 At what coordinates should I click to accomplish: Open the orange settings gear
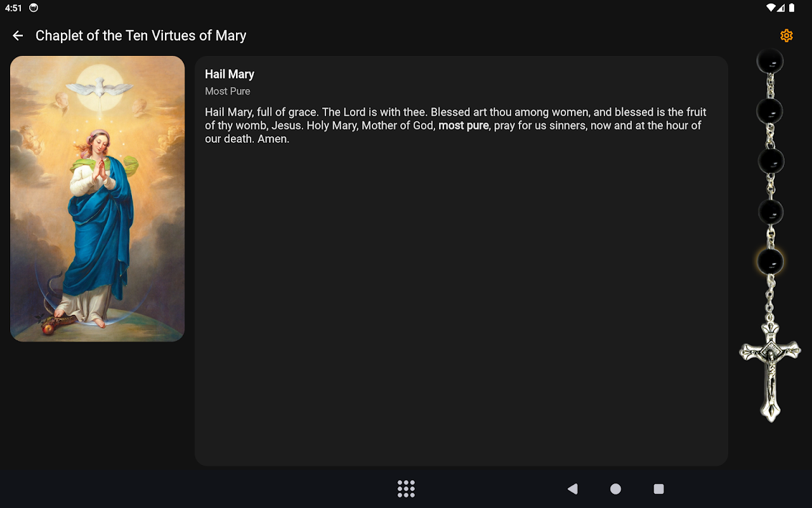(787, 36)
